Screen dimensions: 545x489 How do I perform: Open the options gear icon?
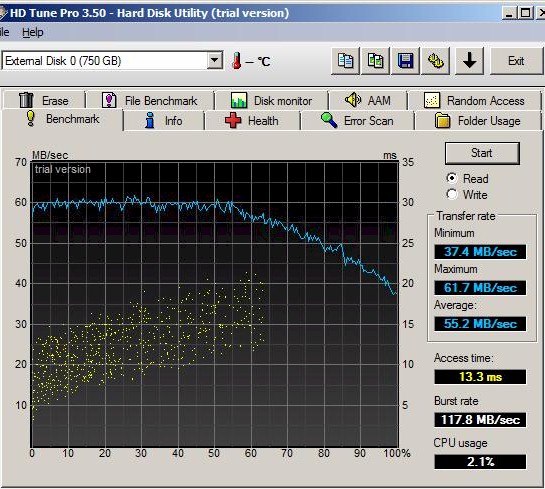(435, 61)
